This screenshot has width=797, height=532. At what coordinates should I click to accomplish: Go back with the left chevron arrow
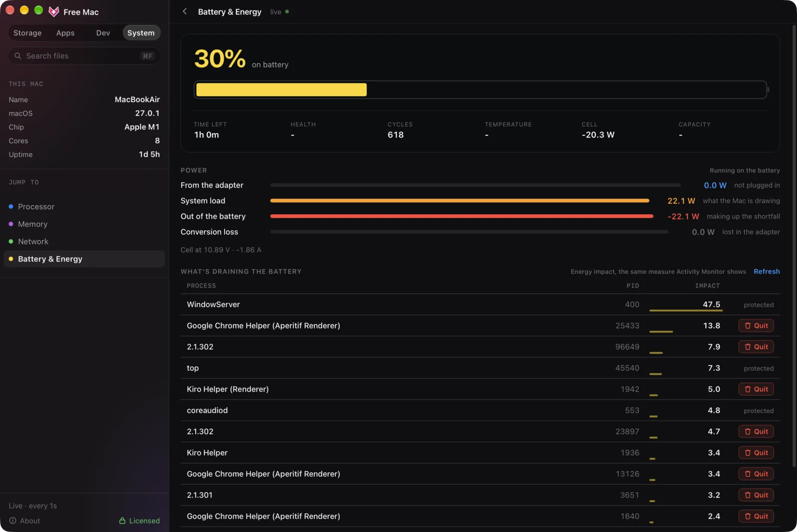coord(185,11)
